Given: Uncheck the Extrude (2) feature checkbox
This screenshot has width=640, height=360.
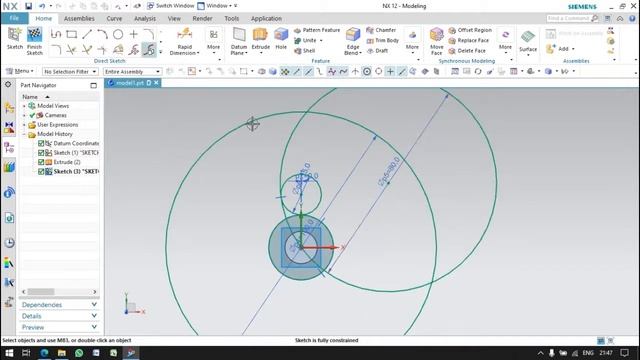Looking at the screenshot, I should click(41, 162).
